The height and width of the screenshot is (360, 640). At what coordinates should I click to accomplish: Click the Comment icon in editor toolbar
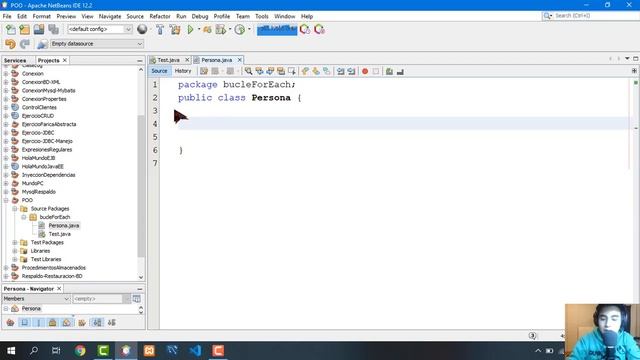[389, 71]
